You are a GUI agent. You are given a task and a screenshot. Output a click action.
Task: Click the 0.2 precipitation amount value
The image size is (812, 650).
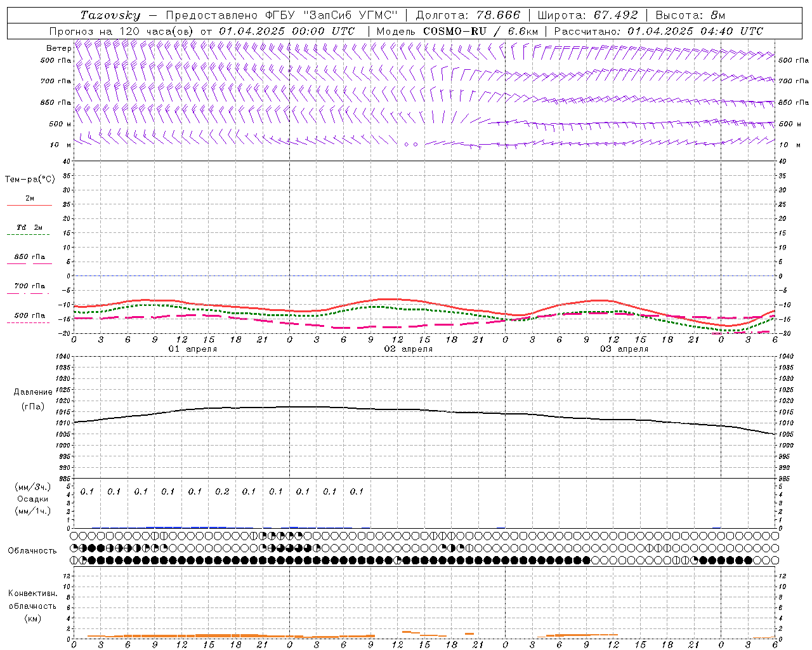tap(222, 491)
